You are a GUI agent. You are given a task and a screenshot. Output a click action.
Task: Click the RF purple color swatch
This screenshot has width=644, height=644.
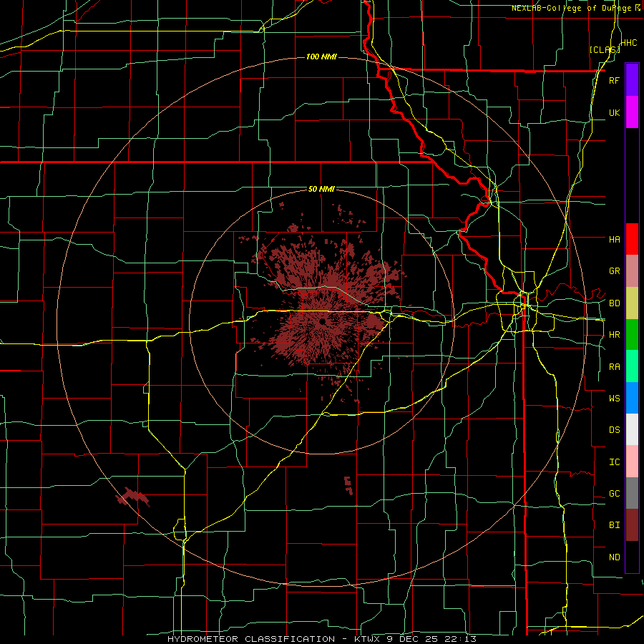point(632,80)
